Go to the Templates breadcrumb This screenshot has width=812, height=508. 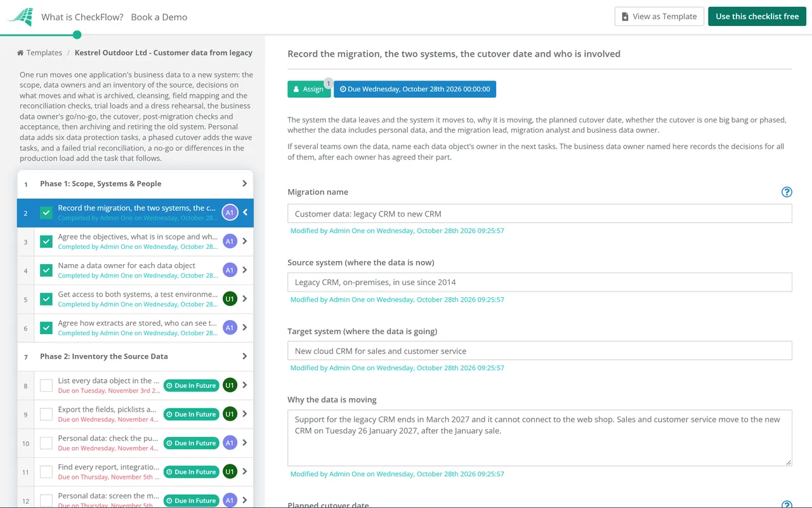[44, 53]
